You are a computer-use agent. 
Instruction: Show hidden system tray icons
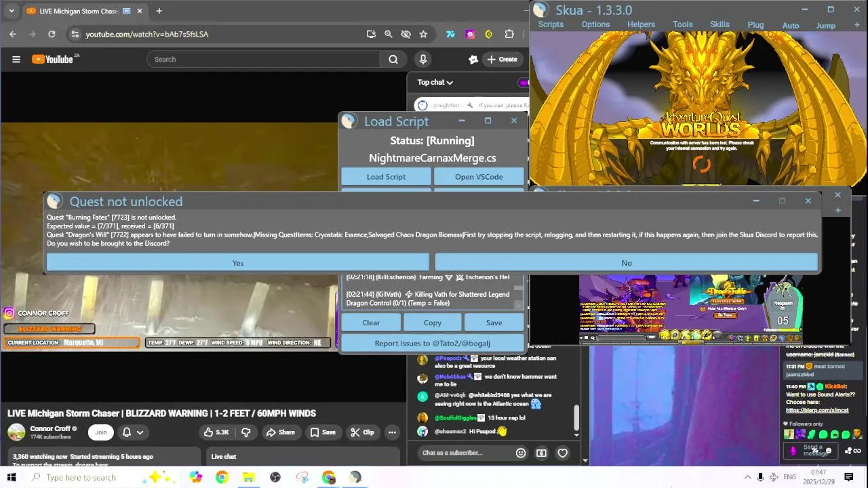click(x=747, y=477)
